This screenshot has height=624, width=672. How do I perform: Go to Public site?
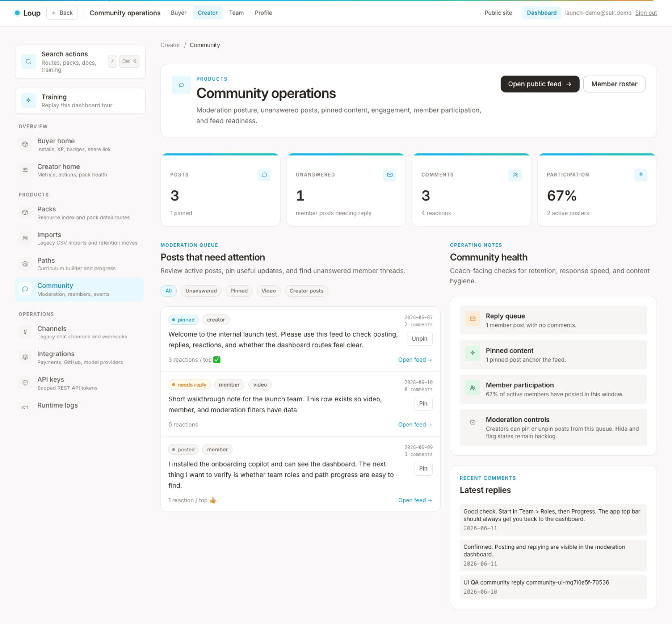click(499, 13)
